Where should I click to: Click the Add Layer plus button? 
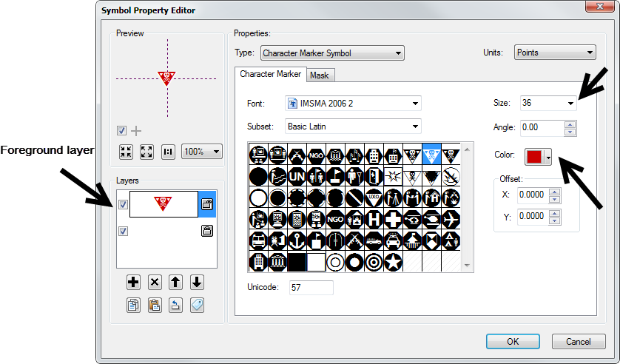pyautogui.click(x=133, y=282)
